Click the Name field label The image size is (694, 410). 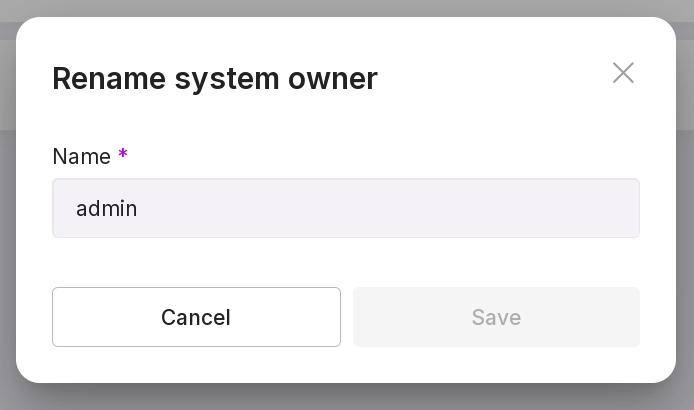pos(81,156)
